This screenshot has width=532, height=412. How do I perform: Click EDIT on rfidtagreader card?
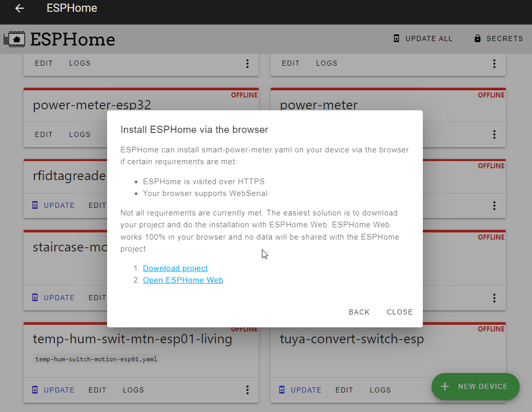coord(97,206)
